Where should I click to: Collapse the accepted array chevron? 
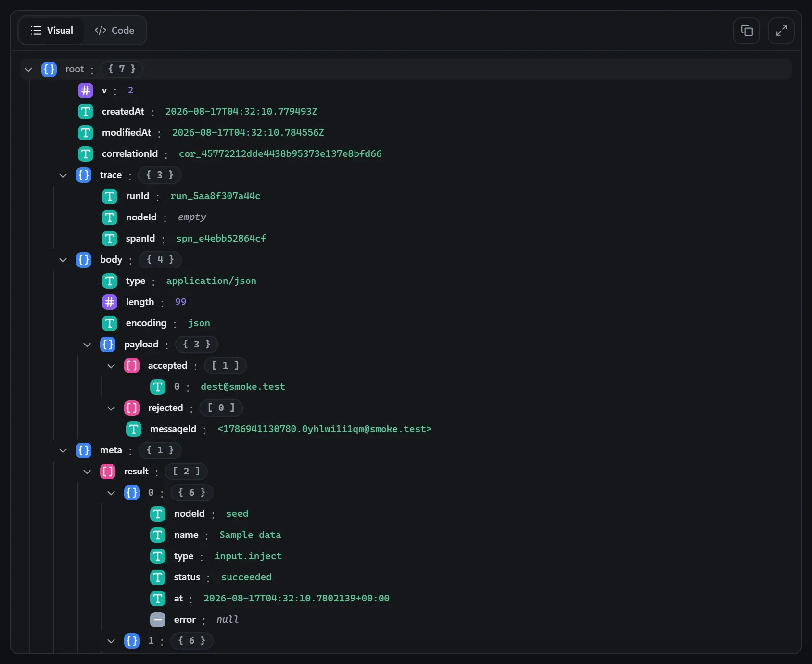pos(111,366)
